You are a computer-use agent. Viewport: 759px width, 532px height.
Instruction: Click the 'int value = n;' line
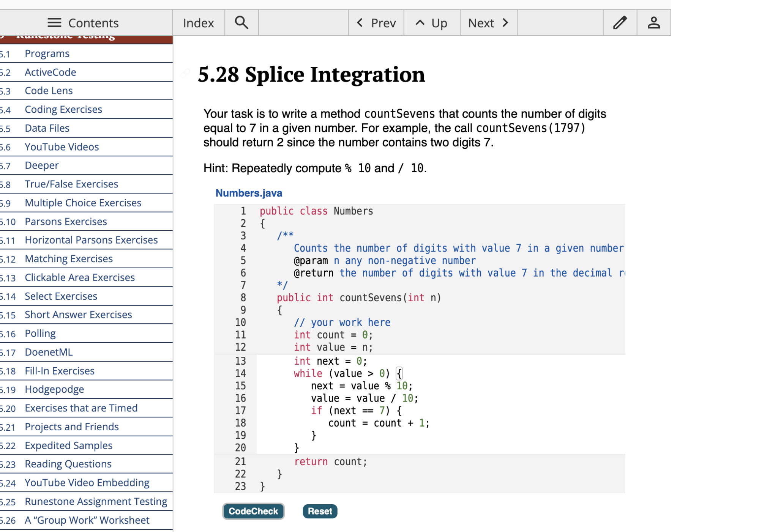pyautogui.click(x=333, y=347)
